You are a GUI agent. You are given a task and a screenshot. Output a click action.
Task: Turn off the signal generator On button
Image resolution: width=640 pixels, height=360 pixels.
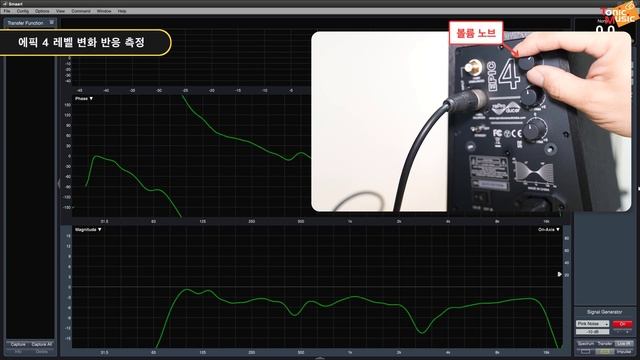click(x=622, y=324)
